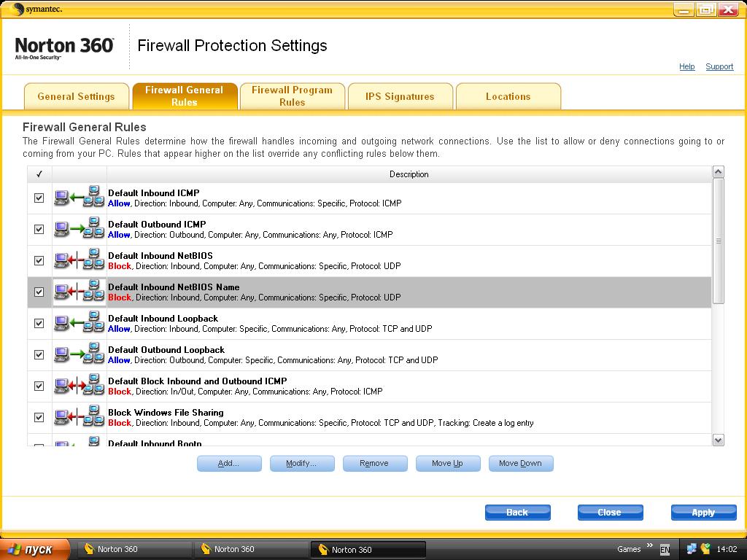Click the Default Inbound ICMP rule icon

79,196
